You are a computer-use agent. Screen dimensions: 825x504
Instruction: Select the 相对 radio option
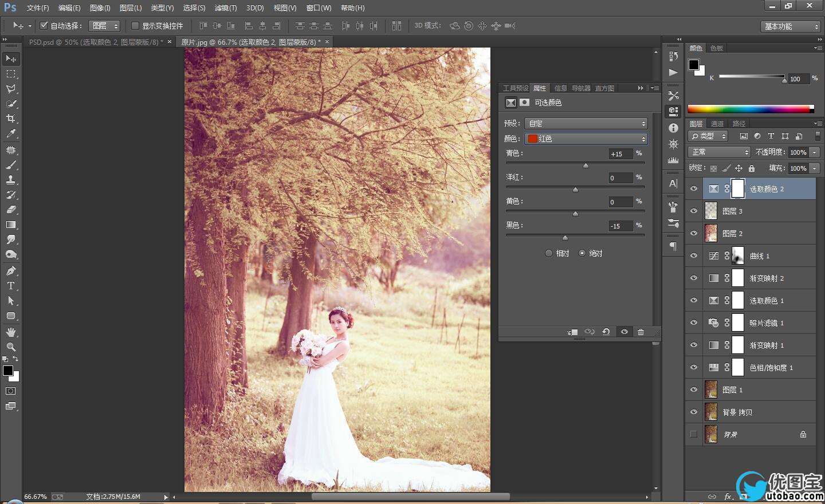coord(549,253)
